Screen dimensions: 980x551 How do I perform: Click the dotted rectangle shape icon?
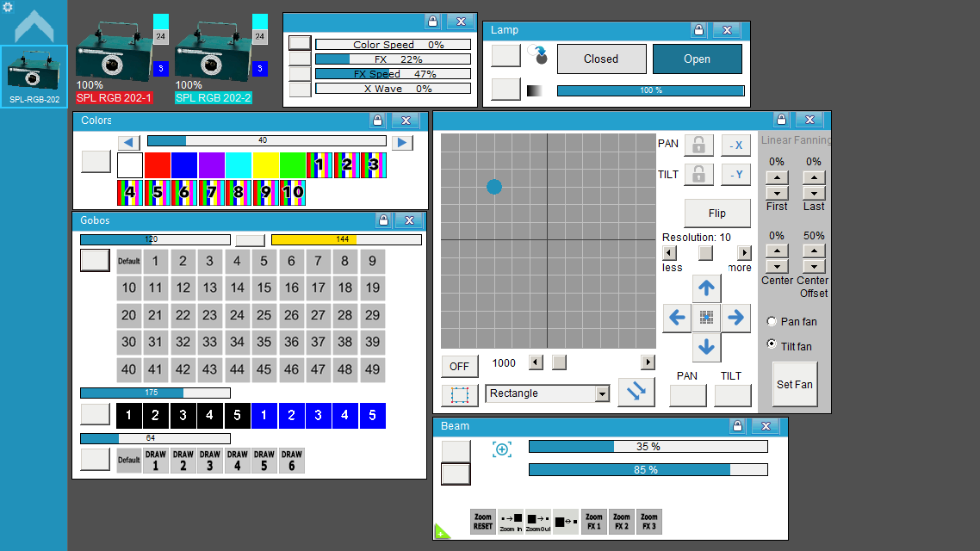coord(459,395)
